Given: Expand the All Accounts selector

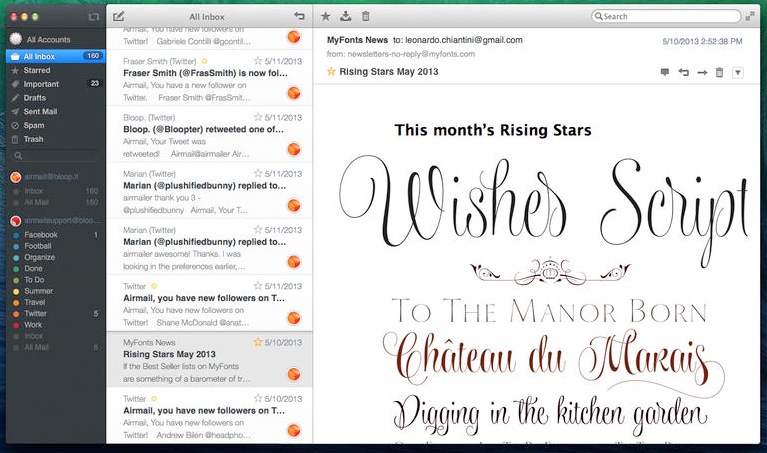Looking at the screenshot, I should click(x=46, y=39).
